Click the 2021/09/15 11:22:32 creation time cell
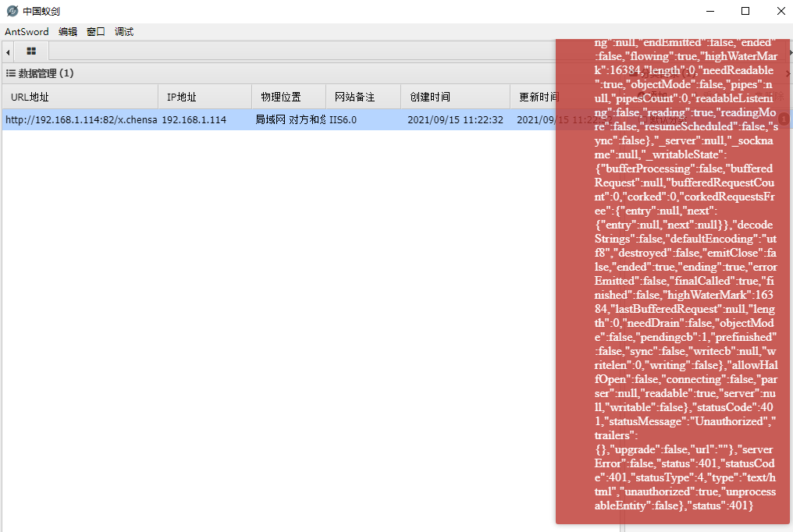This screenshot has height=532, width=793. [x=455, y=119]
